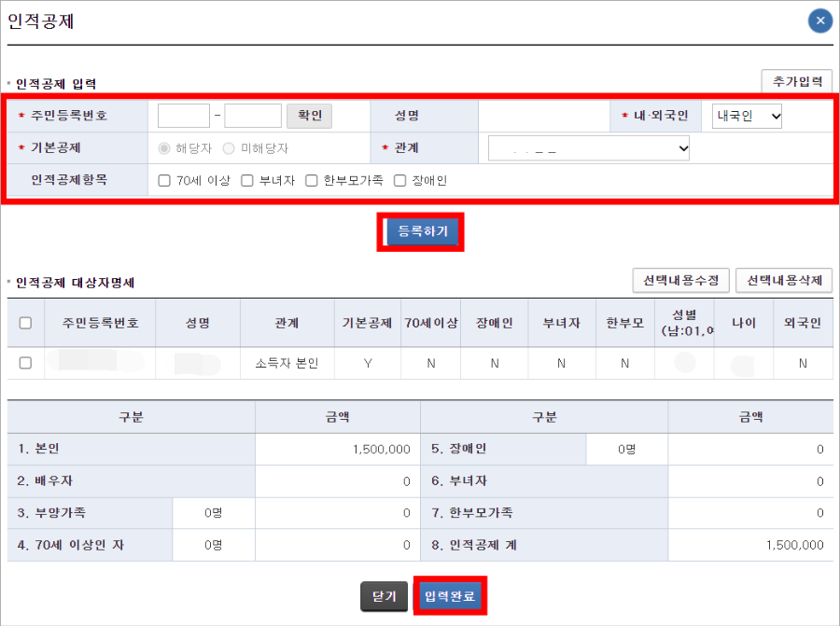Click the 추가입력 button

pos(796,81)
